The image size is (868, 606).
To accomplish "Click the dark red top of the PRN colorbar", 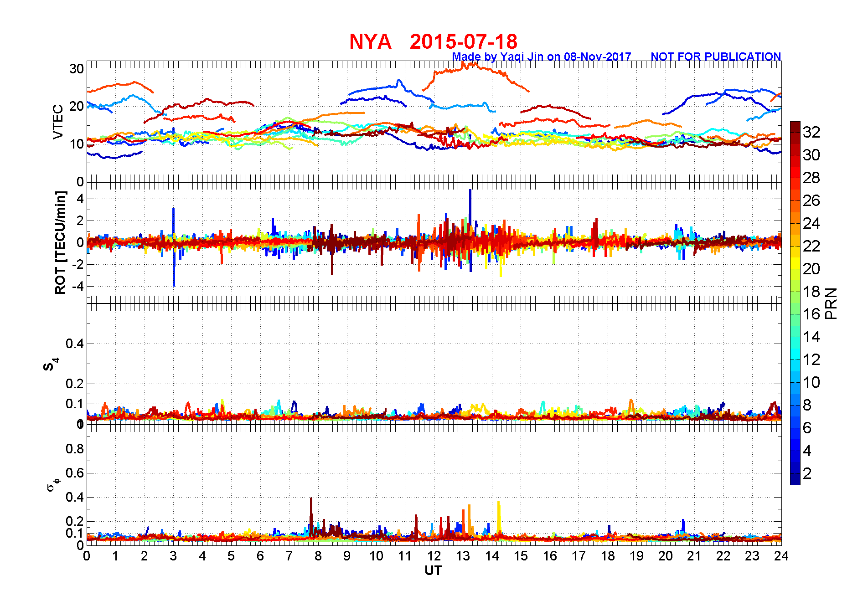I will [x=795, y=127].
